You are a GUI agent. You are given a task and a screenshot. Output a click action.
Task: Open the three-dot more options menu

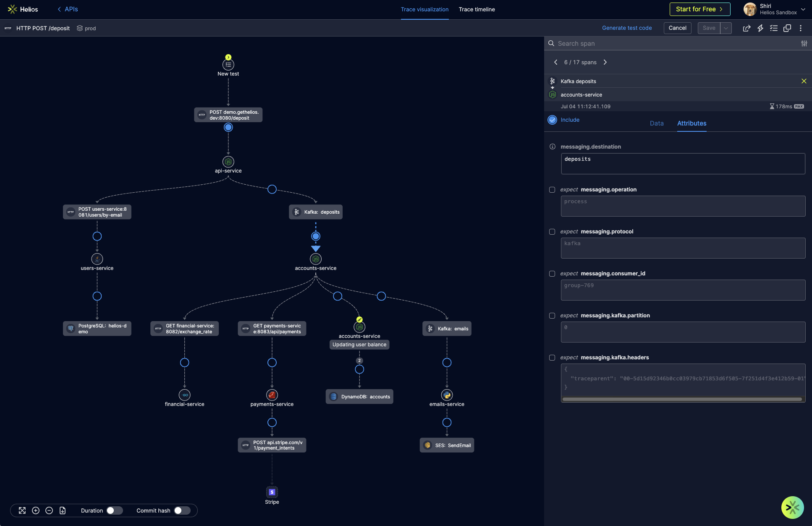[x=801, y=28]
